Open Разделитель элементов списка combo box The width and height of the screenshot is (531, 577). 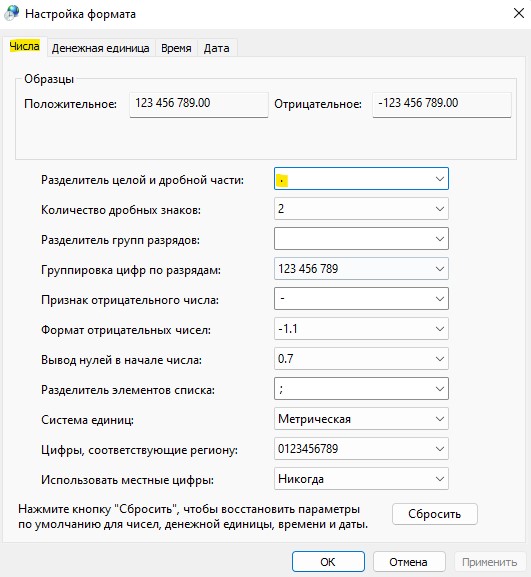tap(361, 389)
